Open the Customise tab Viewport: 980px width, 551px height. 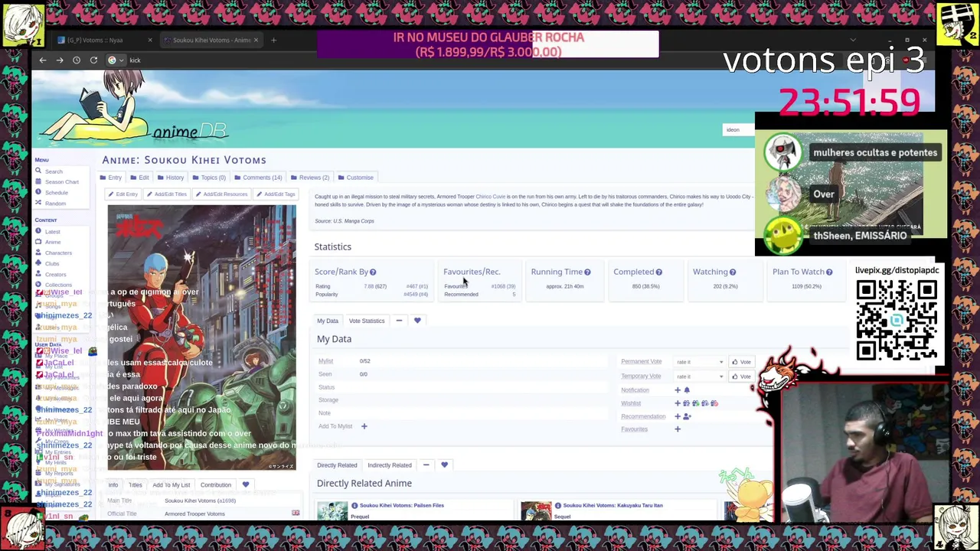tap(355, 178)
